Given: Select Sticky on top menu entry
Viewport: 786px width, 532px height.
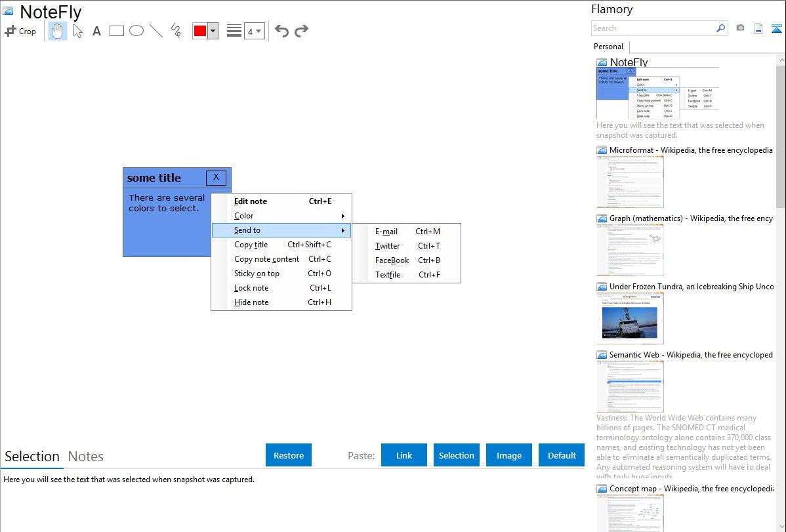Looking at the screenshot, I should pyautogui.click(x=281, y=274).
